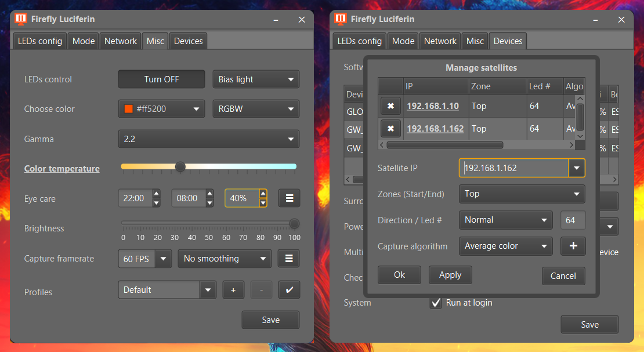This screenshot has height=352, width=644.
Task: Click Apply in Manage satellites dialog
Action: pyautogui.click(x=450, y=275)
